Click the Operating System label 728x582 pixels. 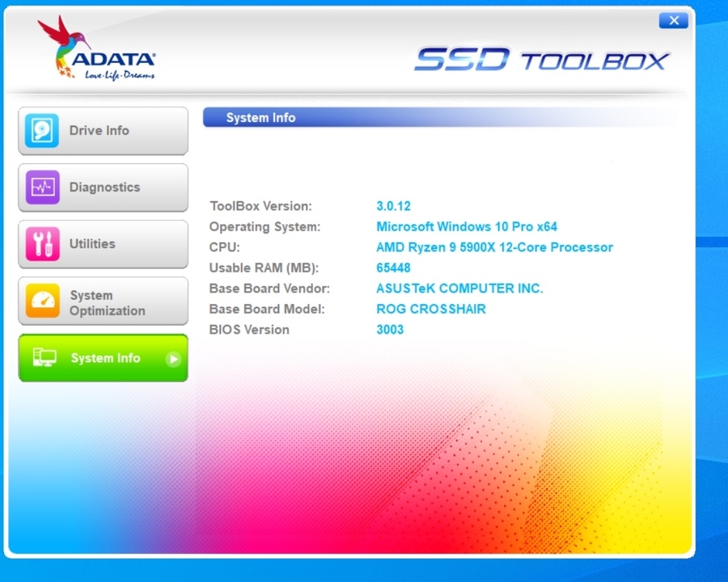[x=265, y=226]
